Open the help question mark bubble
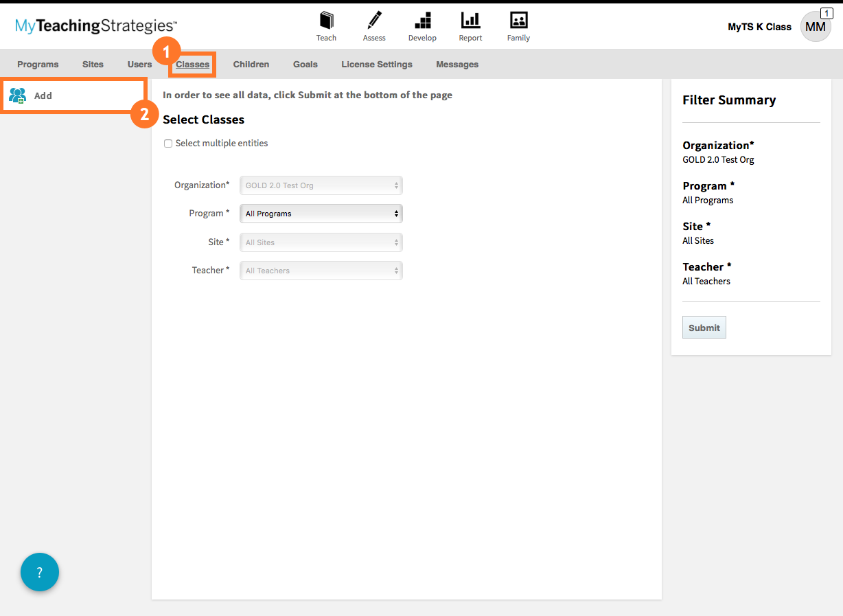 39,572
